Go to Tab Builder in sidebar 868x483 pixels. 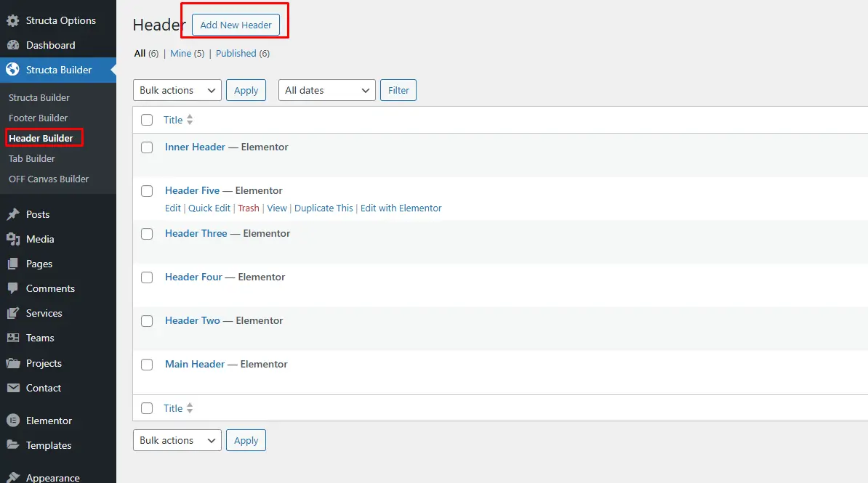pyautogui.click(x=31, y=159)
